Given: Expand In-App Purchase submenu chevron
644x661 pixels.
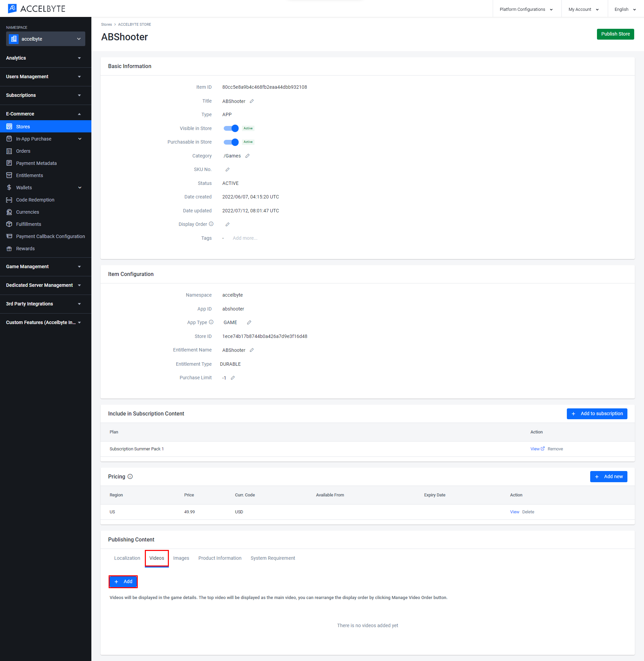Looking at the screenshot, I should [80, 139].
